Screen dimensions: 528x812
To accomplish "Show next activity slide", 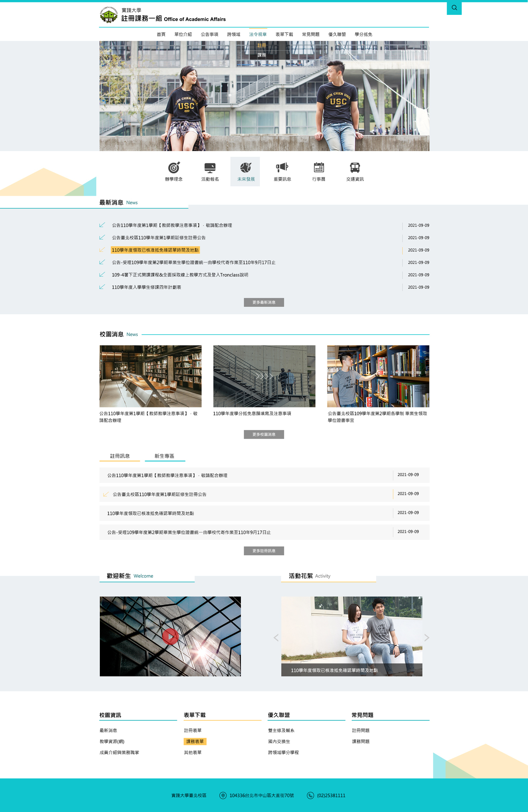I will [x=427, y=638].
